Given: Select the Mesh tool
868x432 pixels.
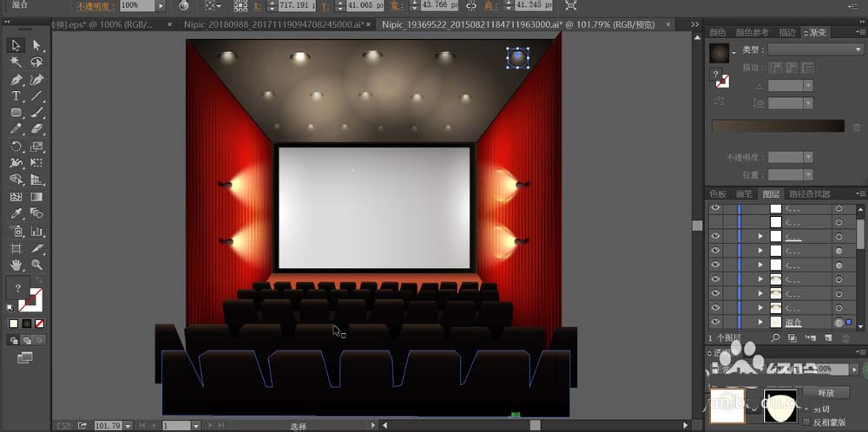Looking at the screenshot, I should tap(16, 196).
